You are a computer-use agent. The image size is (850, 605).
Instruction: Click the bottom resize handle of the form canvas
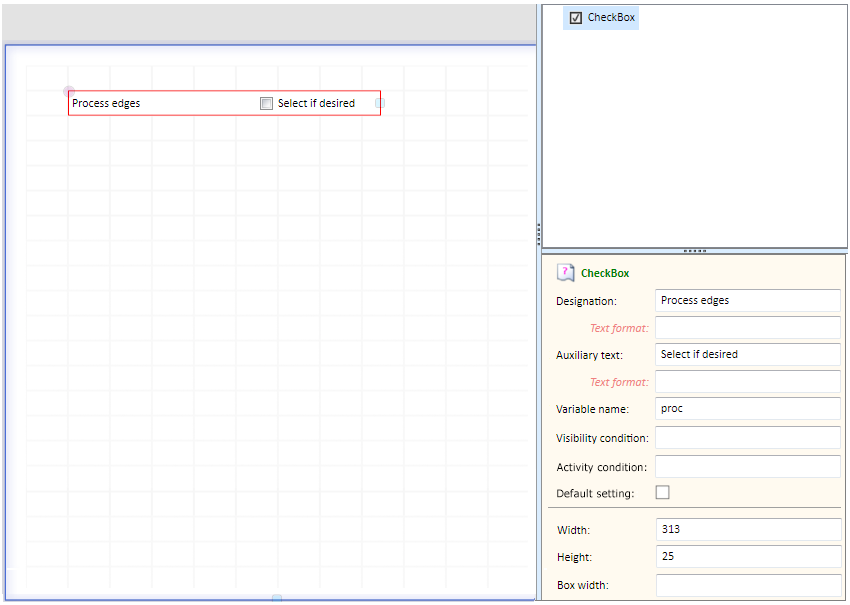pos(277,598)
